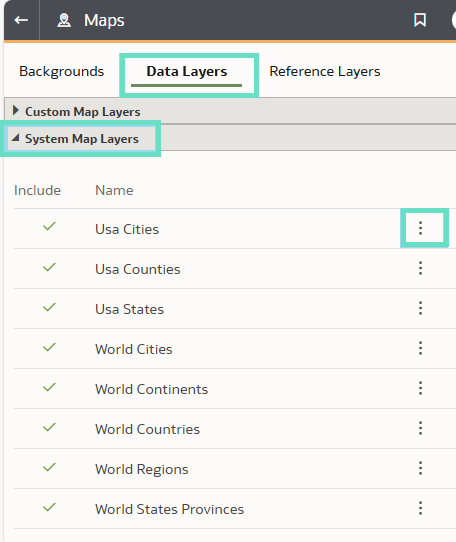This screenshot has height=542, width=456.
Task: Click the World Countries layer name
Action: 148,429
